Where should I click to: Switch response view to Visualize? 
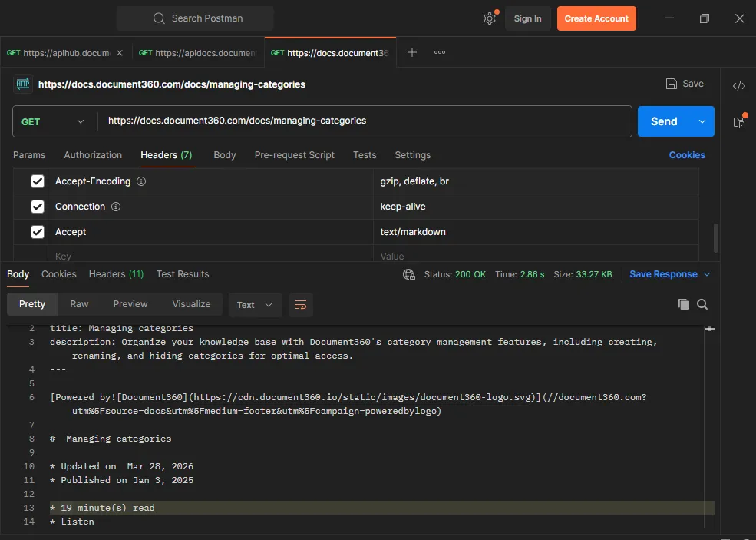(191, 304)
